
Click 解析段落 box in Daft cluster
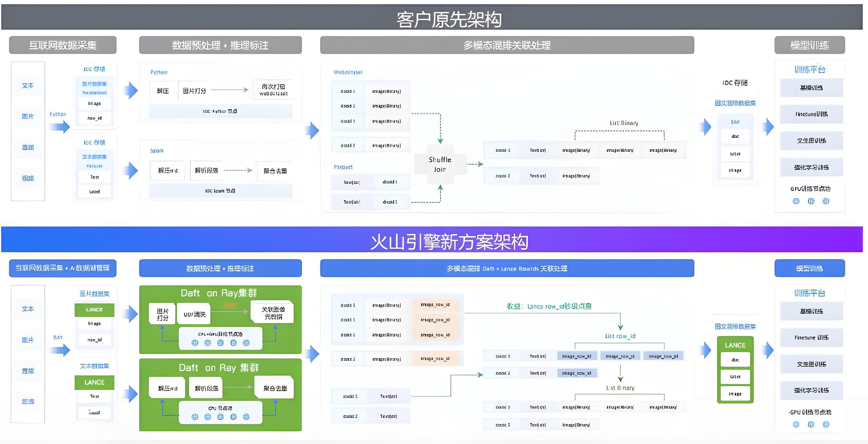point(206,388)
